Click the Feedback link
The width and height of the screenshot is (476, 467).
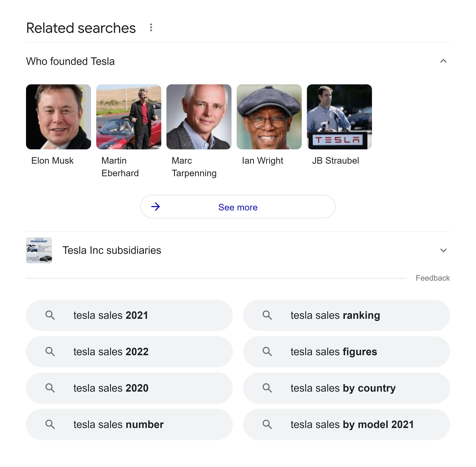point(433,278)
